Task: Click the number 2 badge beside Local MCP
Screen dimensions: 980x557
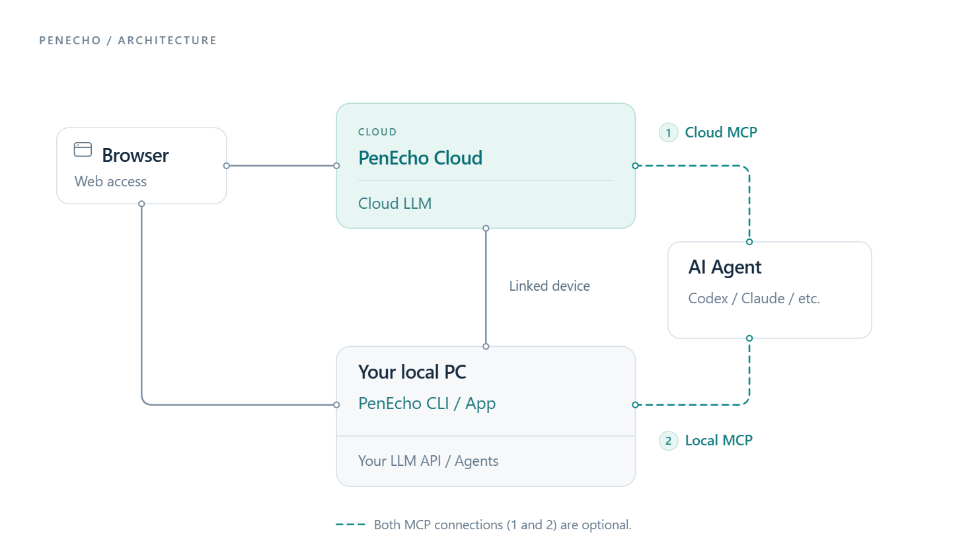Action: (x=668, y=441)
